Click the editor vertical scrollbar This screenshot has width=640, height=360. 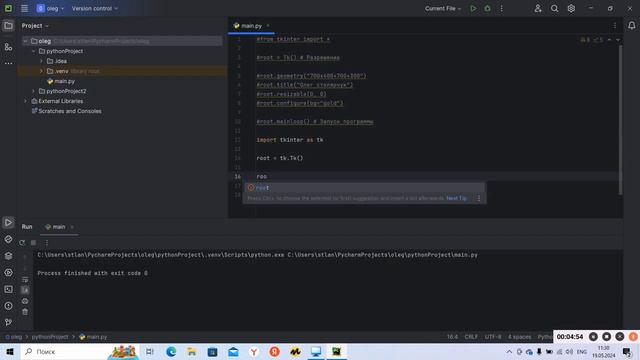tap(621, 120)
